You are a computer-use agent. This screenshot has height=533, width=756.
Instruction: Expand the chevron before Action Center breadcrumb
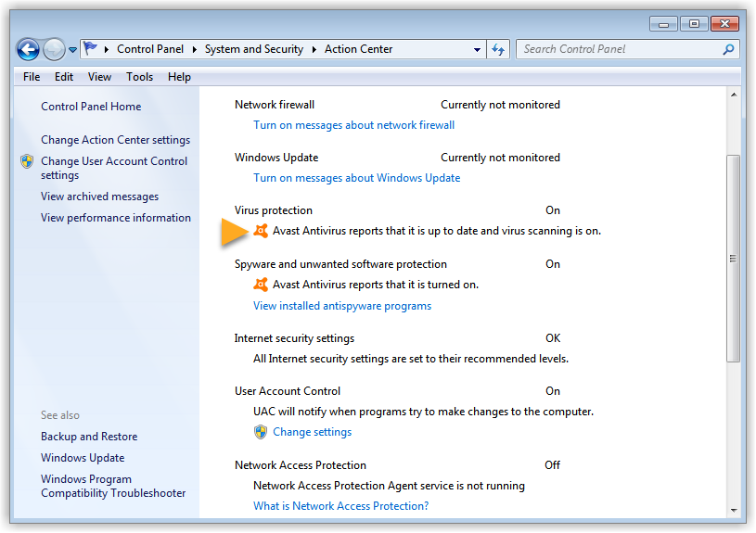click(x=314, y=49)
